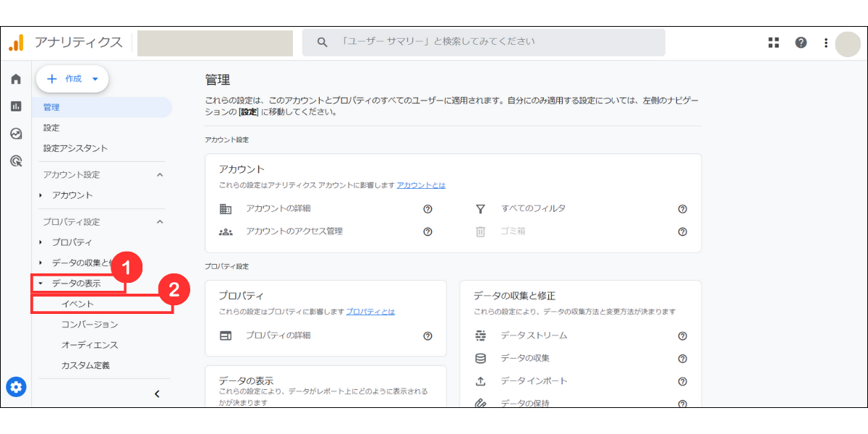Open the Advertising icon in left rail

16,161
